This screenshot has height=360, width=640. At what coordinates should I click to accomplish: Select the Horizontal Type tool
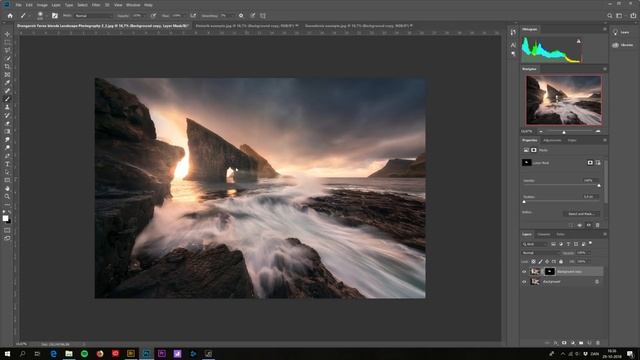pyautogui.click(x=7, y=164)
